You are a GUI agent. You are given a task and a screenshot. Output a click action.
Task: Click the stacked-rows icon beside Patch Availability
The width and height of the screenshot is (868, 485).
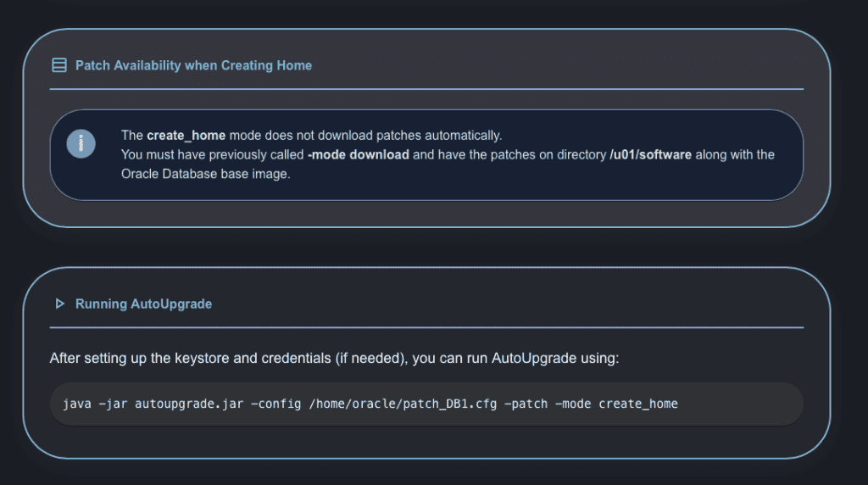[x=59, y=65]
